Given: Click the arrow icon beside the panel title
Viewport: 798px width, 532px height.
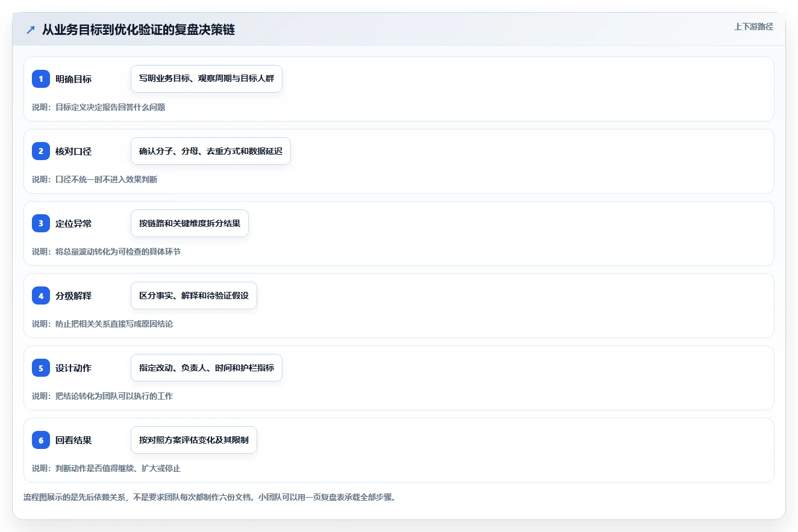Looking at the screenshot, I should click(31, 30).
